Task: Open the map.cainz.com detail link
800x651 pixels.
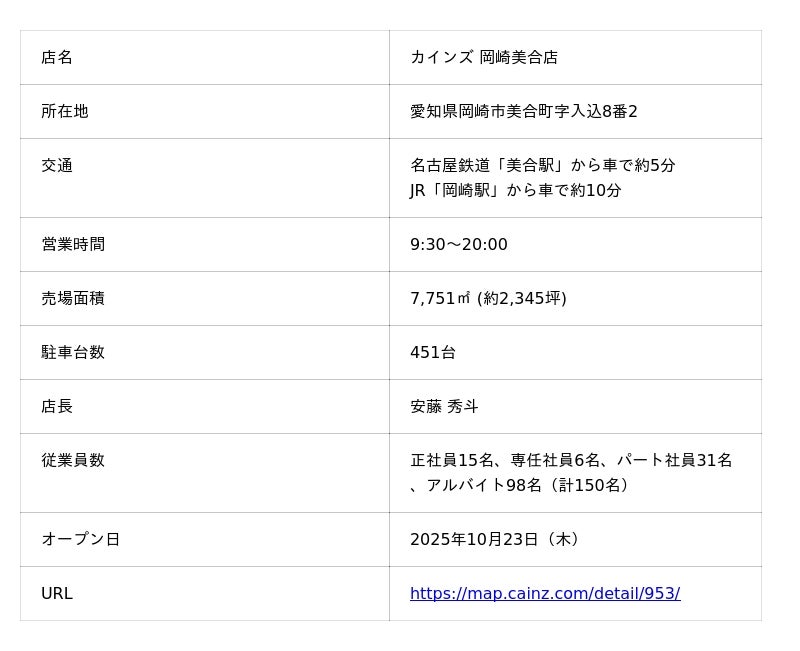Action: tap(545, 593)
